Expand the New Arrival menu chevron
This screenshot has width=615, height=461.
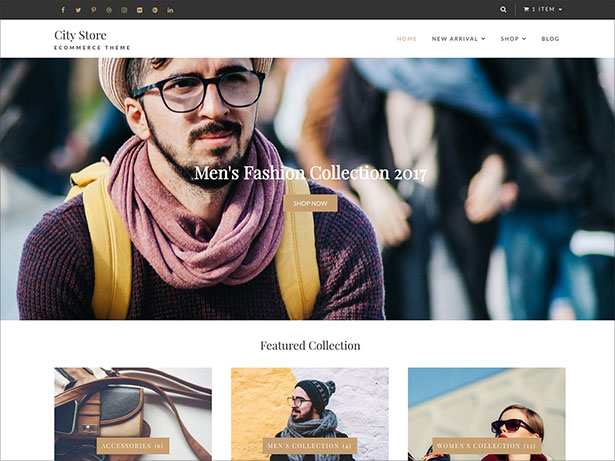483,39
